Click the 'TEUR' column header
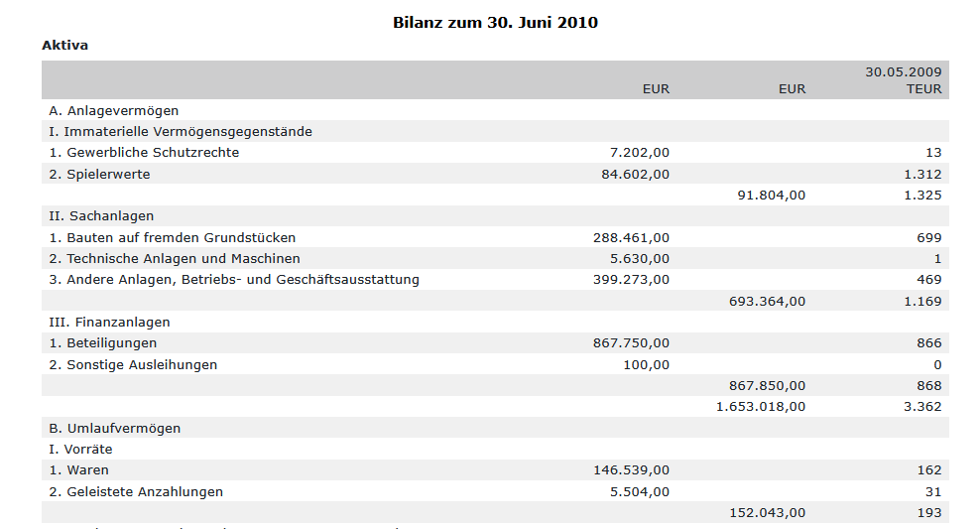Image resolution: width=980 pixels, height=529 pixels. click(923, 89)
